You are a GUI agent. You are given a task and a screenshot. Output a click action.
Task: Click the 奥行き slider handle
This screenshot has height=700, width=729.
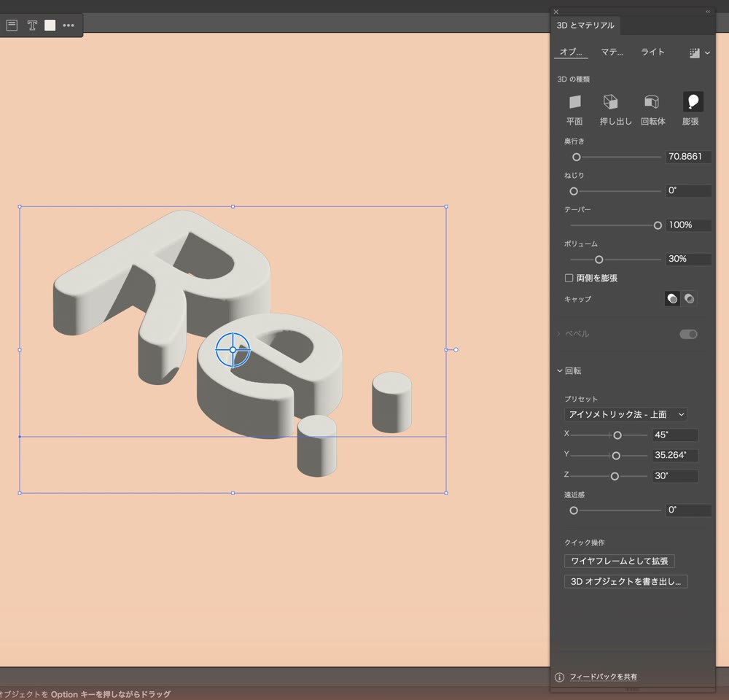[x=577, y=157]
